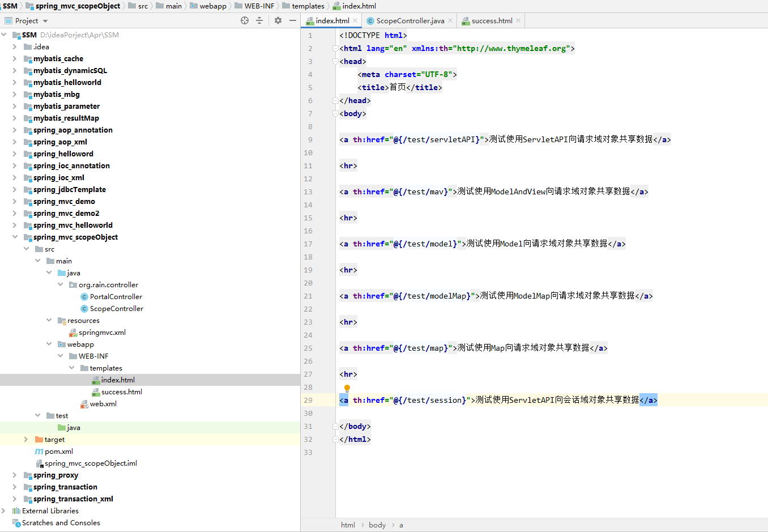Expand the spring_mvc_demo module
The height and width of the screenshot is (532, 768).
(x=15, y=202)
